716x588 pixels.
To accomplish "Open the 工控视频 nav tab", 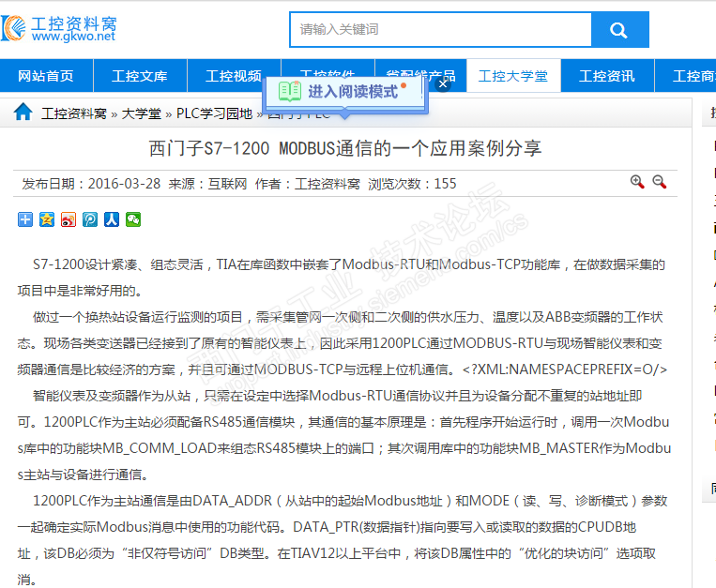I will click(x=234, y=76).
